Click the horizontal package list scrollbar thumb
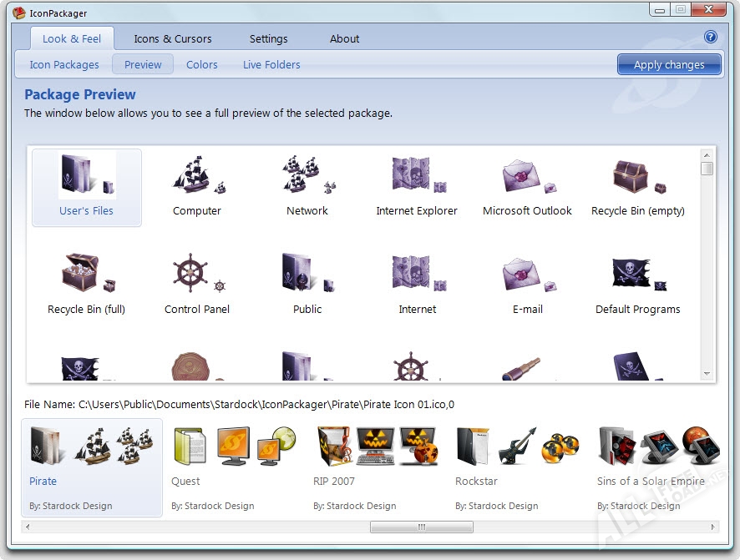 coord(421,527)
